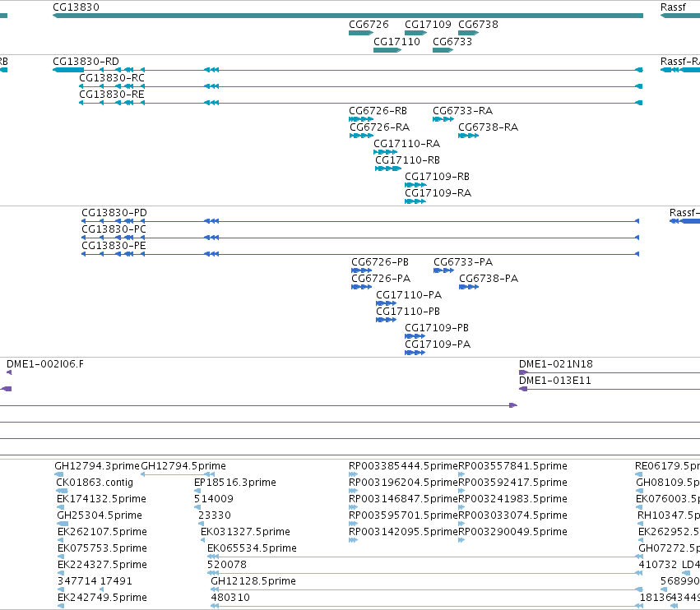Click the EK065534.5prime EST label

(253, 548)
